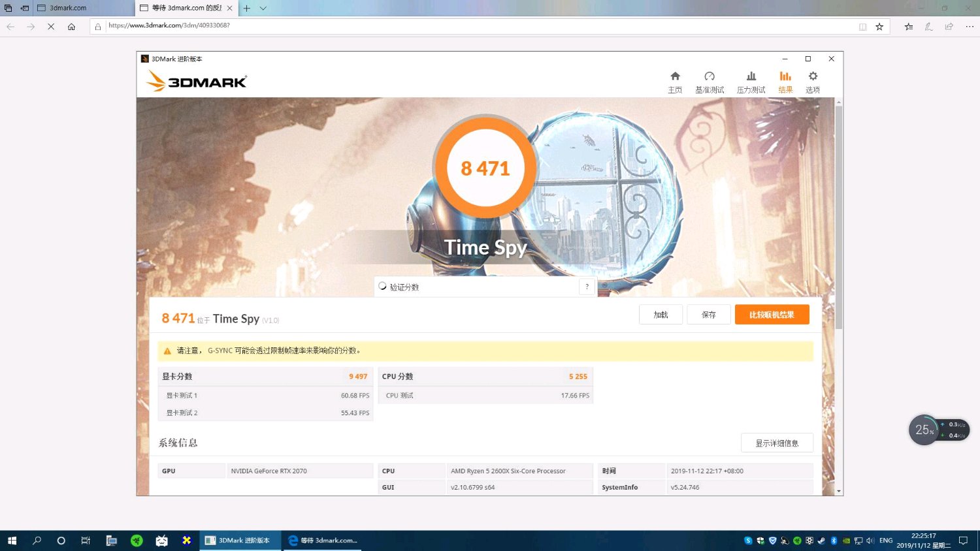Screen dimensions: 980x551
Task: Open reading view icon in address bar
Action: (862, 27)
